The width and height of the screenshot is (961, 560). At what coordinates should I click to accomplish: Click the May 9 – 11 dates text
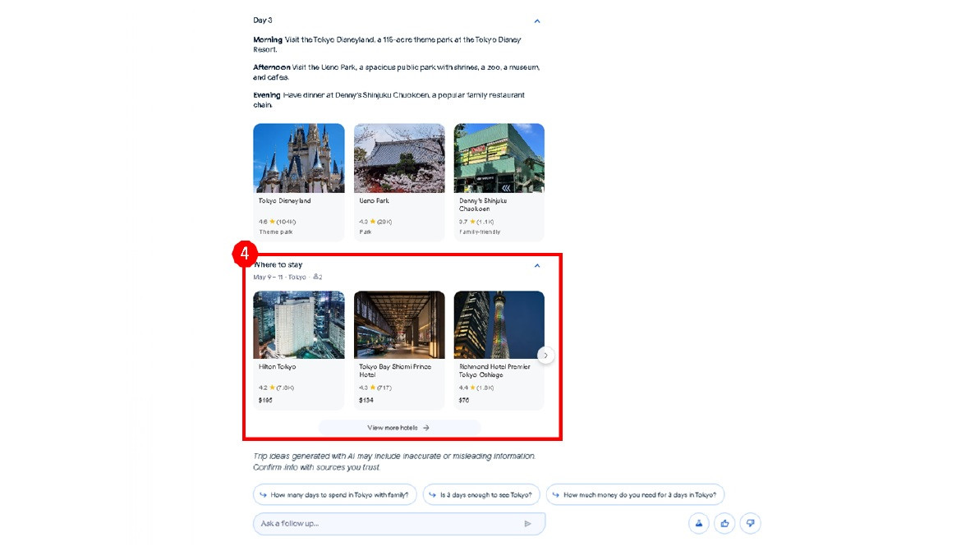point(269,277)
